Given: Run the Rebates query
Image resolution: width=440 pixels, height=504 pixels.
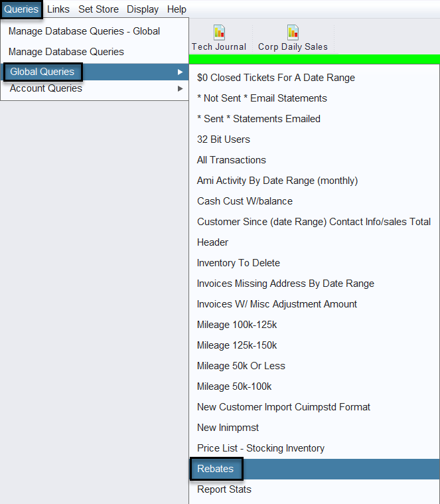Looking at the screenshot, I should click(216, 469).
